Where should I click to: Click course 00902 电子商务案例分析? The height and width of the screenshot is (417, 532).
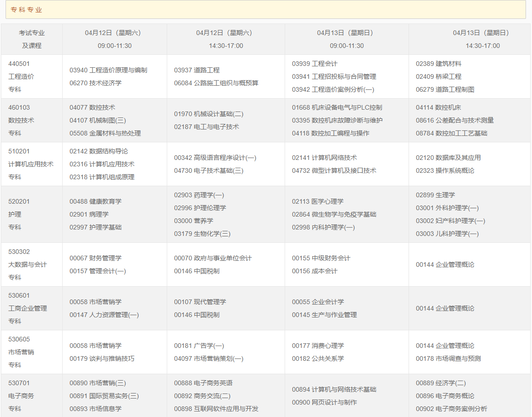coord(451,409)
